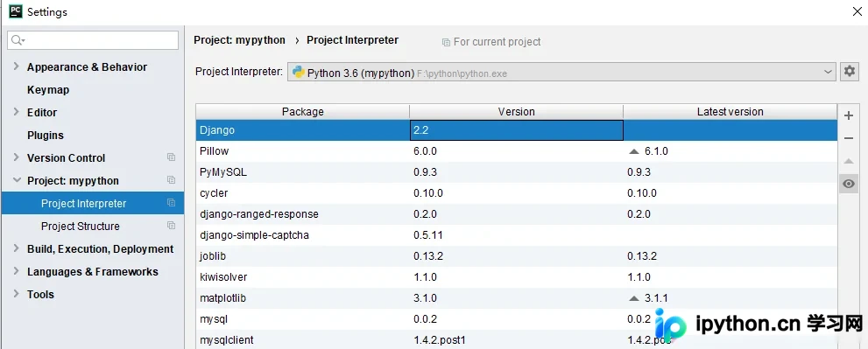
Task: Select the joblib package row
Action: [x=517, y=256]
